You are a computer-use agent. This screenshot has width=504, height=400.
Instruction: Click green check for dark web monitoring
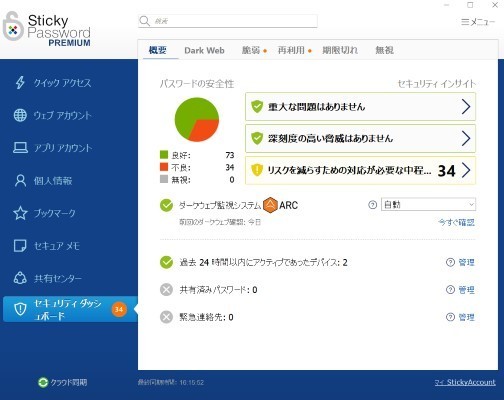tap(166, 205)
